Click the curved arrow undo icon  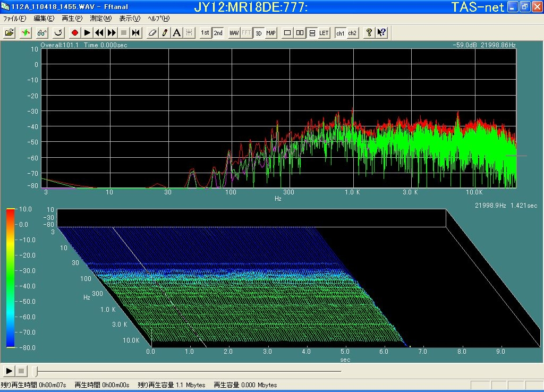(x=58, y=32)
